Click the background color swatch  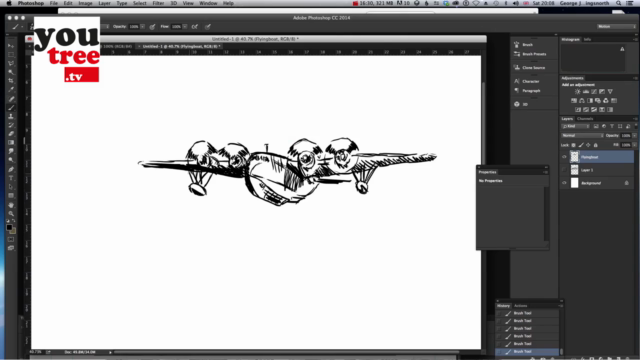[x=13, y=231]
